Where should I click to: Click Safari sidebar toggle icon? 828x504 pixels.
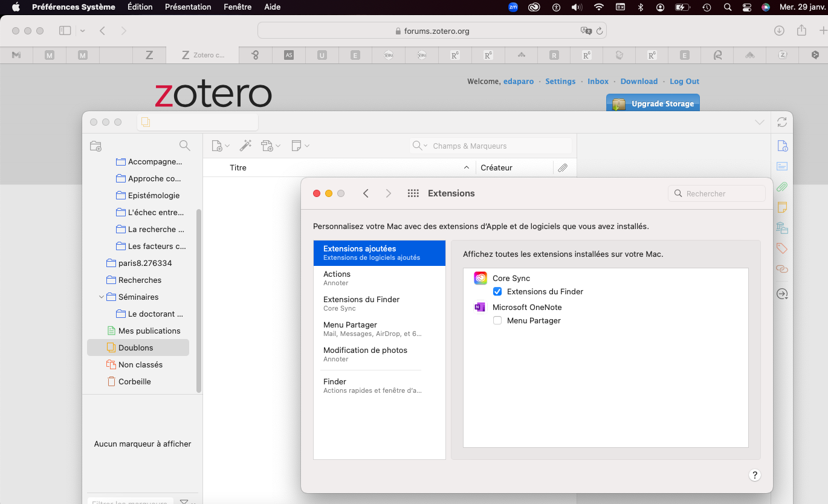pos(65,30)
